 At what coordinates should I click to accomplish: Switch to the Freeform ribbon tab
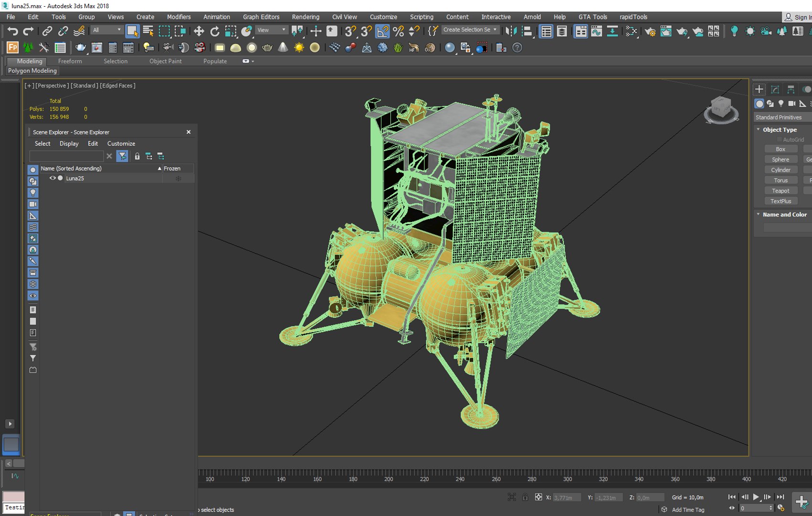coord(70,61)
